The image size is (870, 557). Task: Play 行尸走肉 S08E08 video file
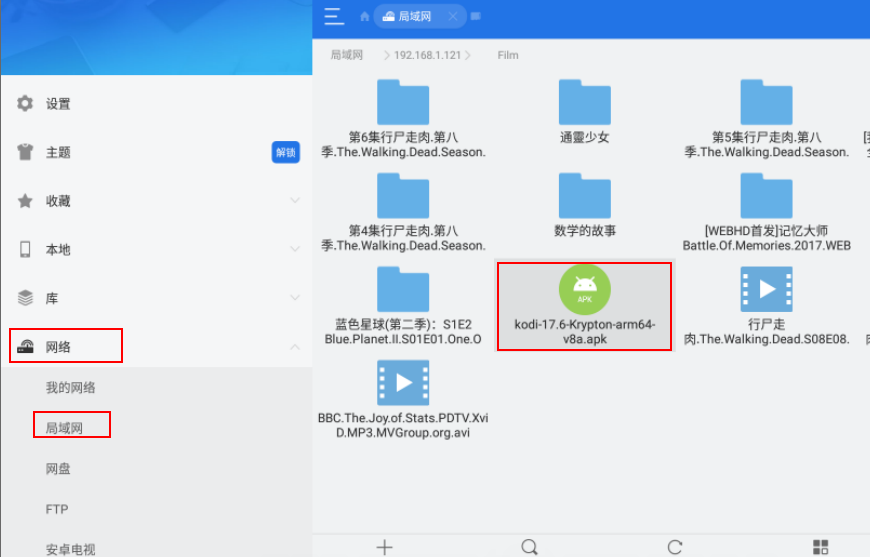pos(766,290)
